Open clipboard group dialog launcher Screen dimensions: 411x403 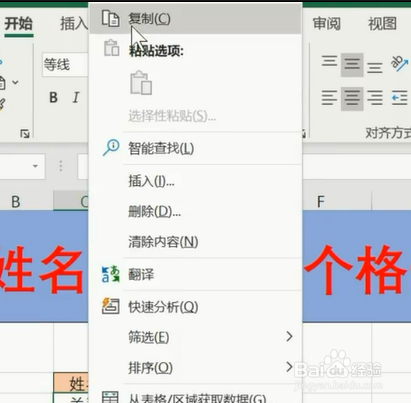click(x=25, y=134)
